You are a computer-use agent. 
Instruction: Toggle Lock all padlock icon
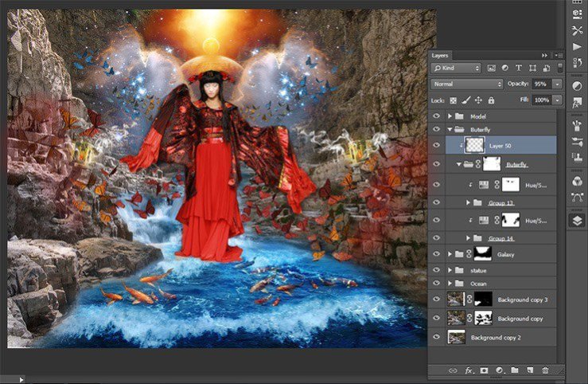(491, 100)
